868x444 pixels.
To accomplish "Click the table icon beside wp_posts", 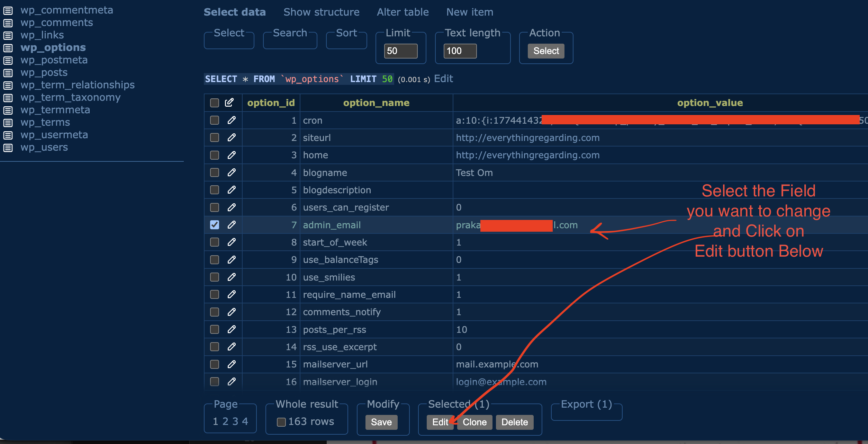I will tap(8, 73).
